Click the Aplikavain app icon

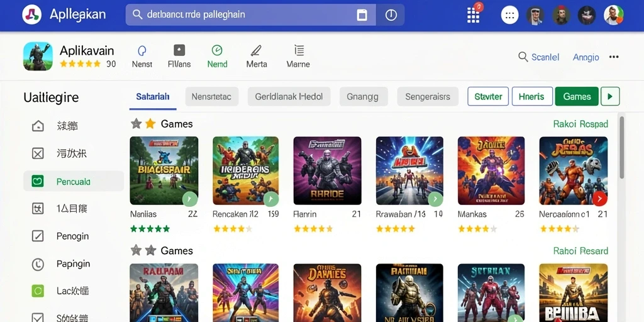click(38, 56)
